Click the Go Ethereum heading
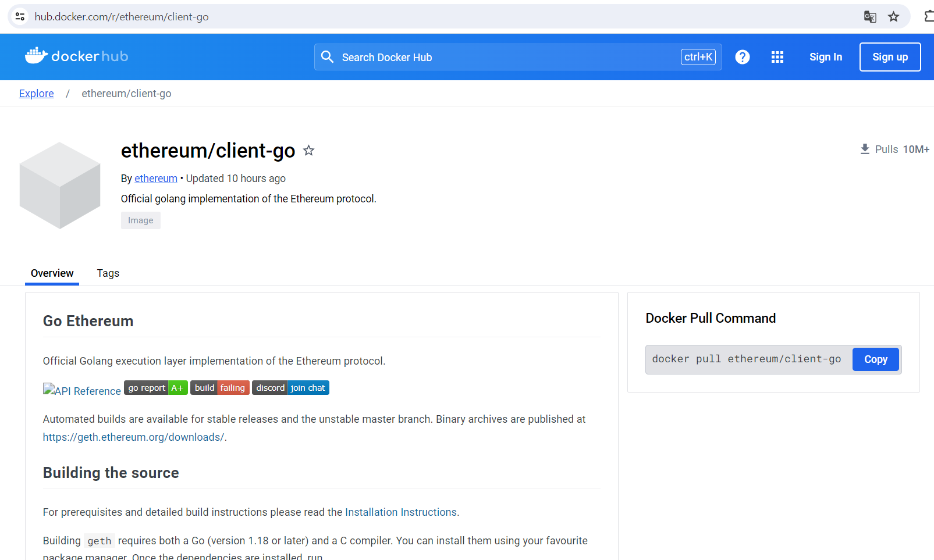The height and width of the screenshot is (560, 934). [88, 321]
